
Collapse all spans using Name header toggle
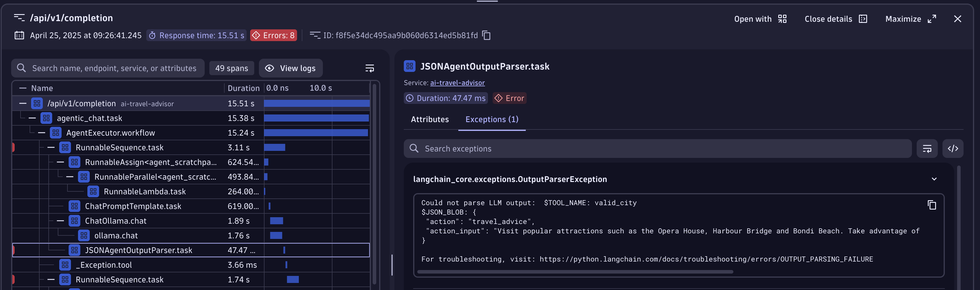[x=23, y=88]
